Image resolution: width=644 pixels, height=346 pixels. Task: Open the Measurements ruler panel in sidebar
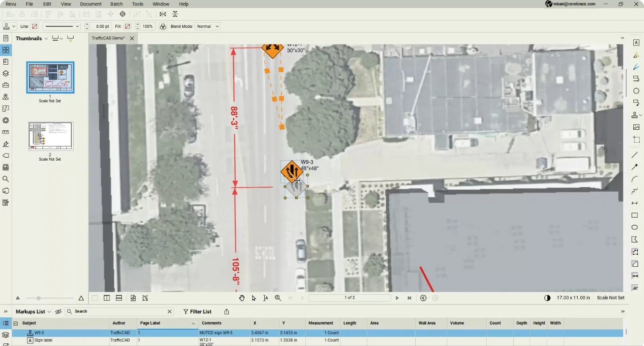[6, 132]
